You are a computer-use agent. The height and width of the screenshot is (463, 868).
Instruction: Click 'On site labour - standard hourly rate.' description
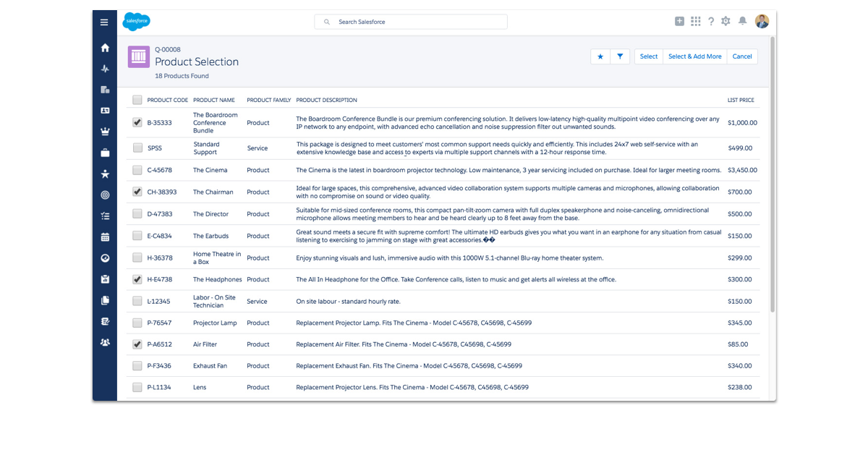pos(348,301)
